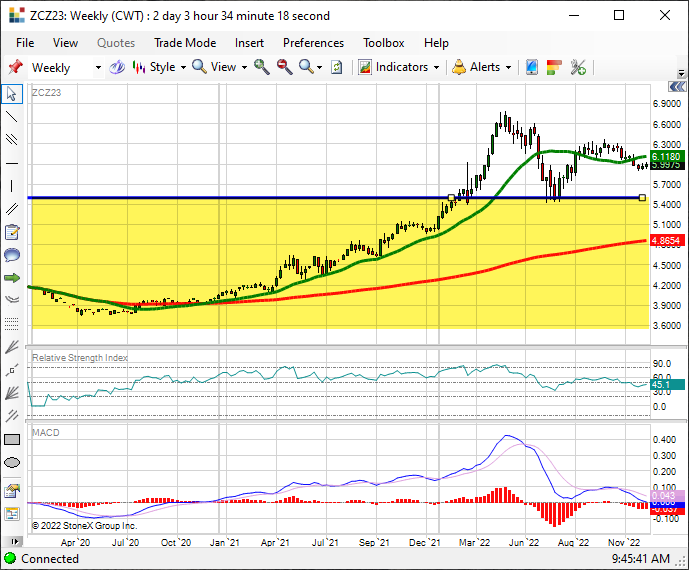This screenshot has width=689, height=570.
Task: Select the two-line parallel channel tool
Action: pyautogui.click(x=12, y=209)
